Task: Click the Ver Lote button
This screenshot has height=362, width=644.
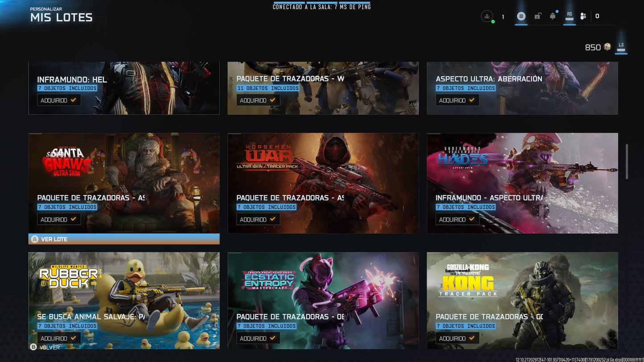Action: point(124,239)
